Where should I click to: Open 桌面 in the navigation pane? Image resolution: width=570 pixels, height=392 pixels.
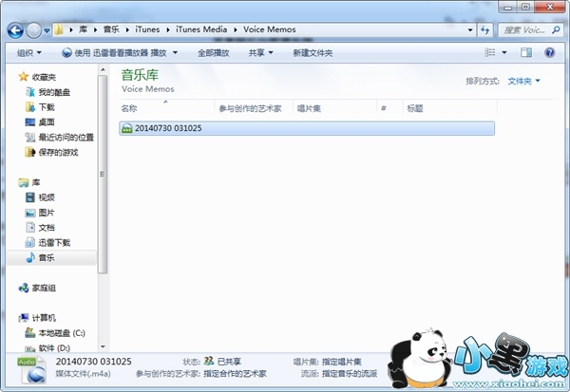(x=47, y=122)
